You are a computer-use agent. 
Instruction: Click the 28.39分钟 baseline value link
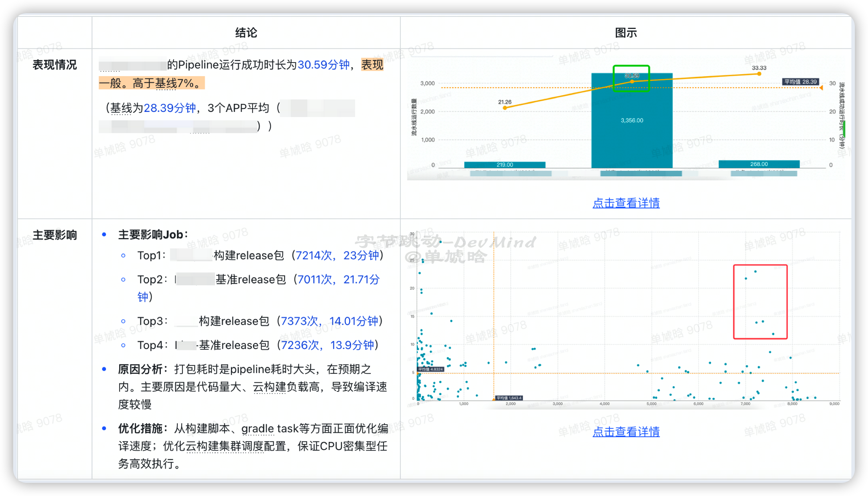tap(169, 108)
